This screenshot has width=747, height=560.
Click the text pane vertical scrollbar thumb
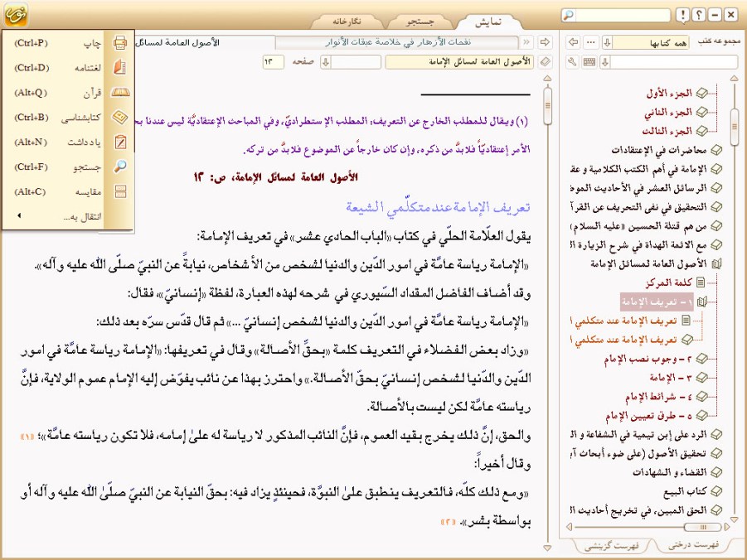[x=547, y=106]
